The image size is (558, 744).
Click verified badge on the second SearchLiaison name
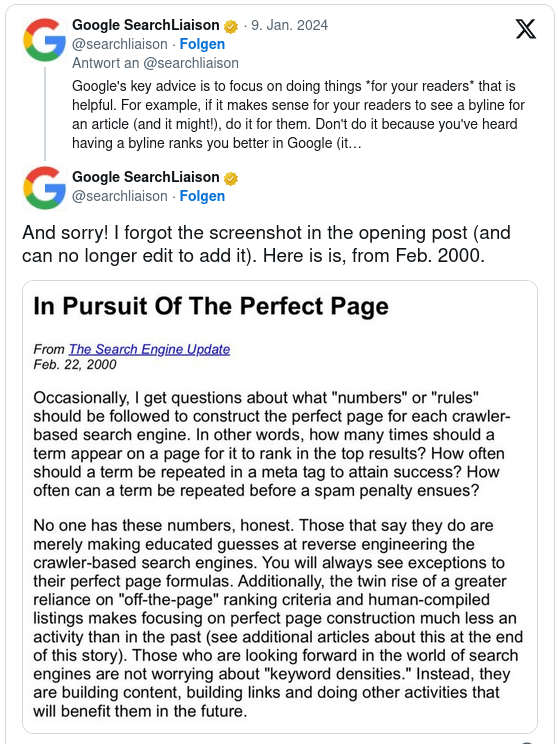click(x=231, y=178)
